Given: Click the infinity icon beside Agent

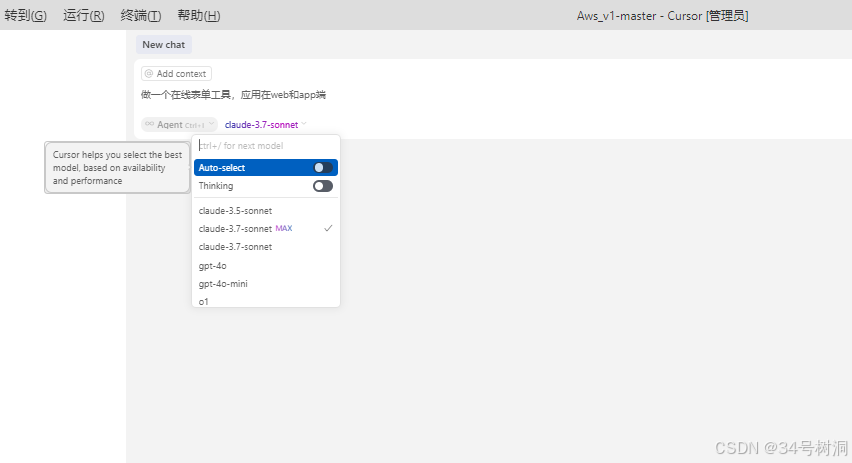Looking at the screenshot, I should pyautogui.click(x=149, y=124).
